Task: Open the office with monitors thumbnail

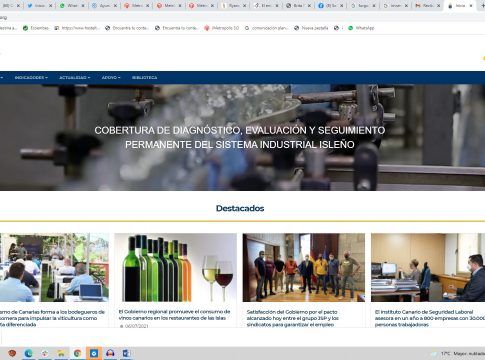Action: pyautogui.click(x=428, y=267)
